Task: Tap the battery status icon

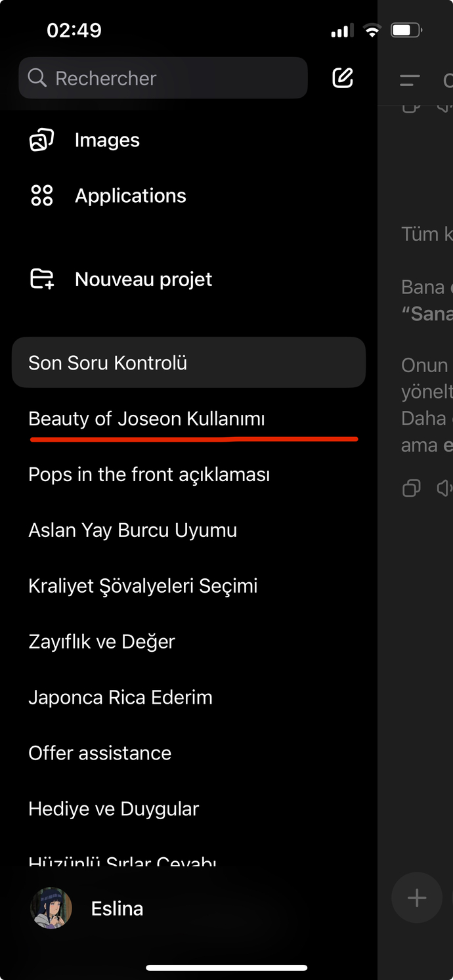Action: [406, 30]
